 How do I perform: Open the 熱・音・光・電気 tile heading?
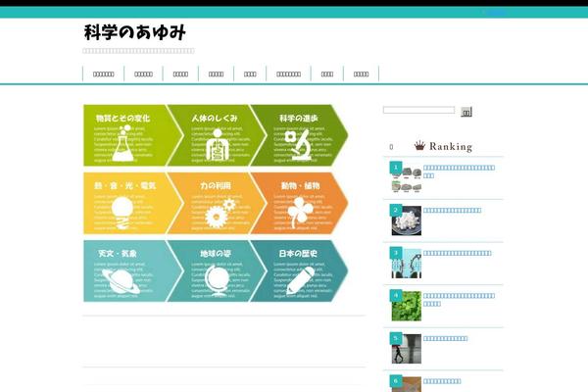[124, 185]
